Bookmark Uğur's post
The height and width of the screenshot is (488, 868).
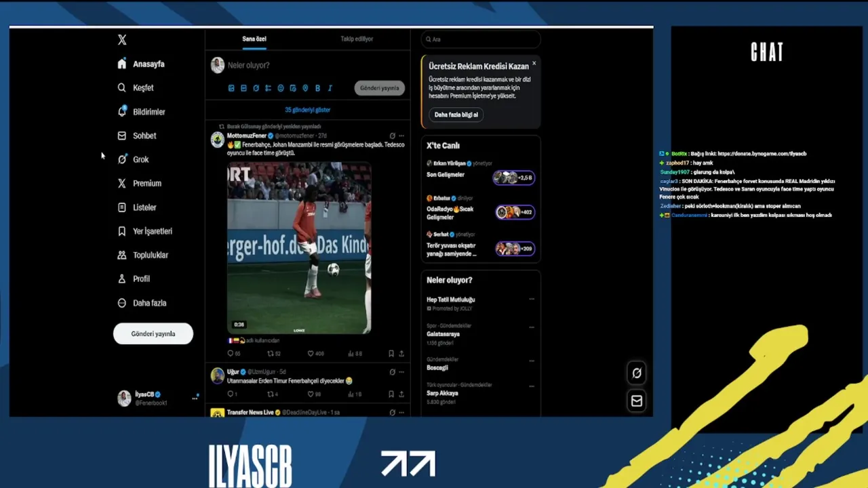(391, 394)
